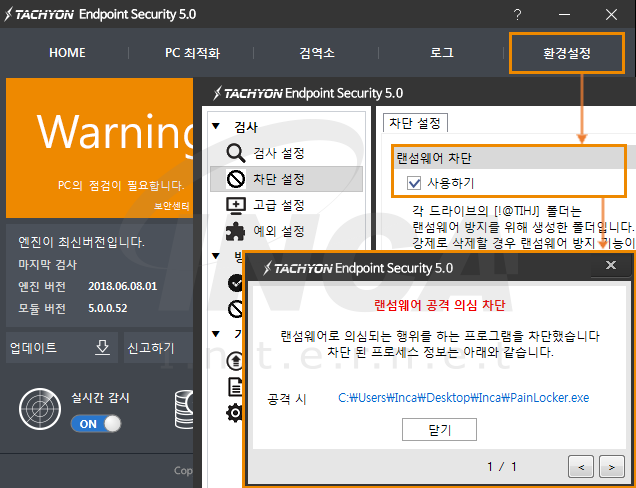Click document icon in settings tree
The width and height of the screenshot is (636, 488).
pyautogui.click(x=236, y=387)
